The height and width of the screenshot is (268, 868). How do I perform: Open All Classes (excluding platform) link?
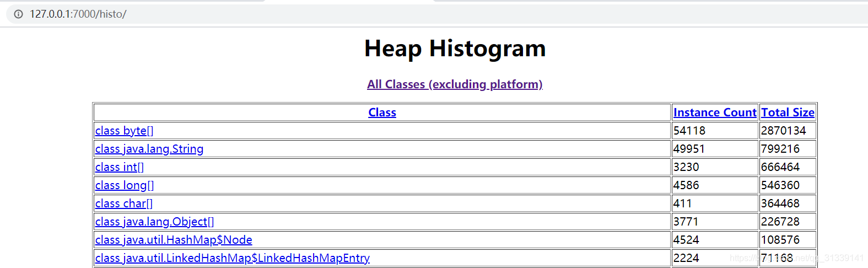[x=455, y=84]
